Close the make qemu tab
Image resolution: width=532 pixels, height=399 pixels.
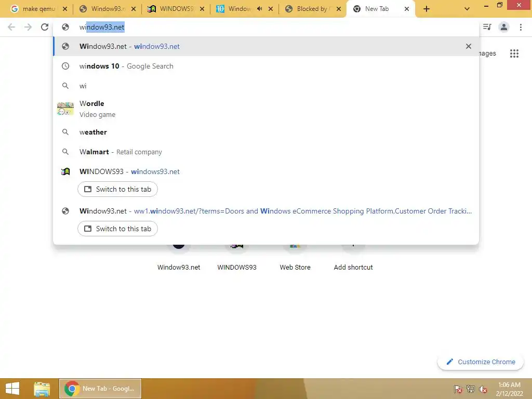coord(65,9)
